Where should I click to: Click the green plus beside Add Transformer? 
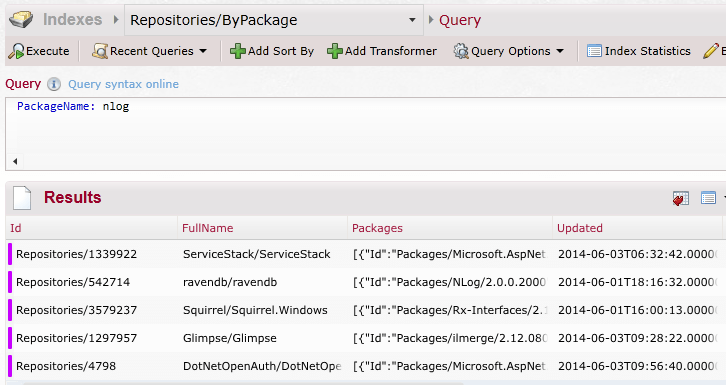334,51
